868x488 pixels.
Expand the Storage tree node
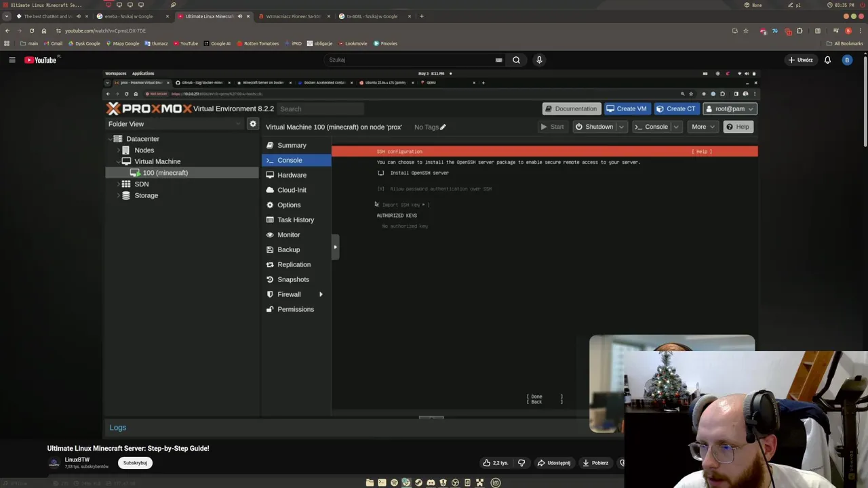click(118, 196)
